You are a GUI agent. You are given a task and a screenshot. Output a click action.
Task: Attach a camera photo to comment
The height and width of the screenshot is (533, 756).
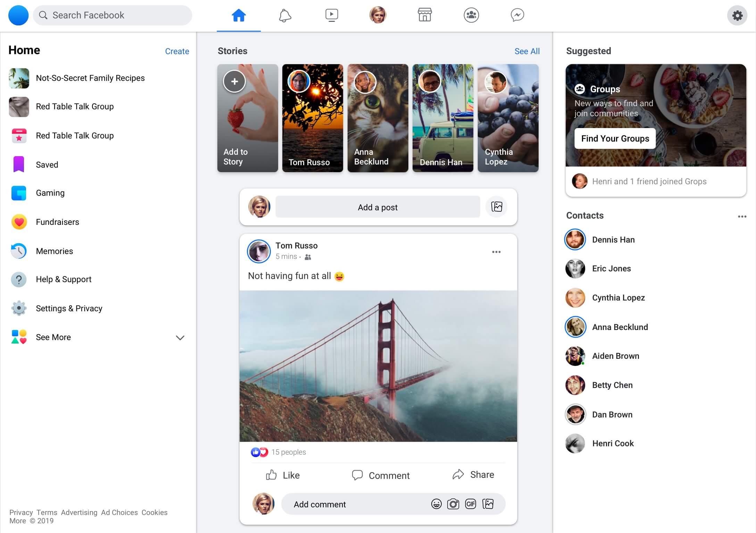pyautogui.click(x=453, y=504)
